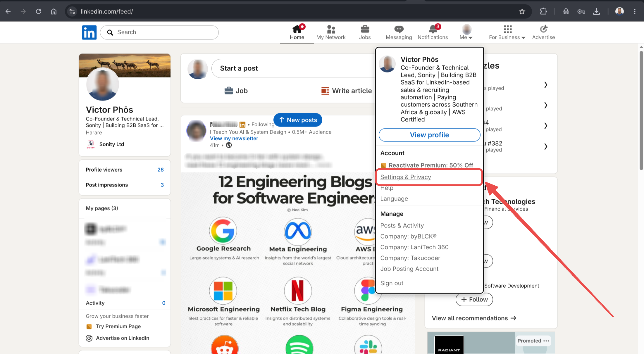Choose Language in the account menu
The image size is (644, 354).
(x=394, y=199)
